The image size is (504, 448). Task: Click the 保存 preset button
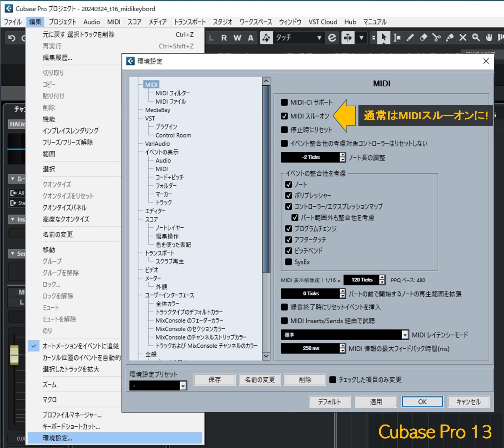[215, 380]
